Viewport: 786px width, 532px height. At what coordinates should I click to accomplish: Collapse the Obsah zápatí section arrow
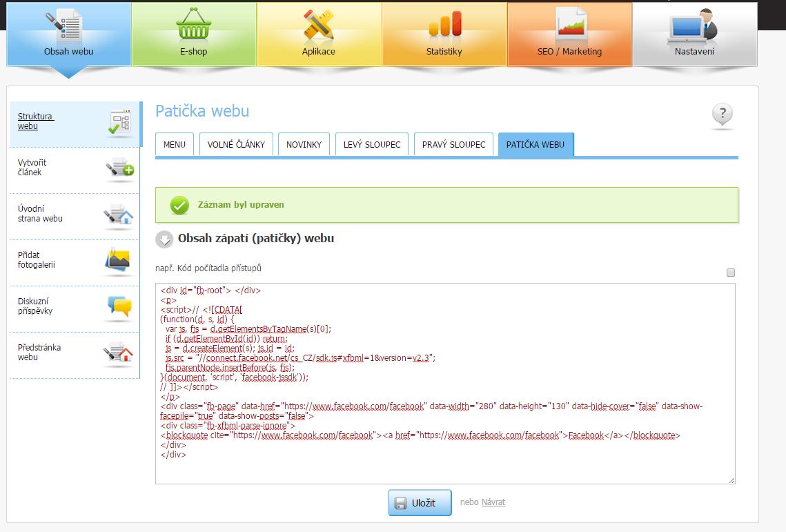164,239
